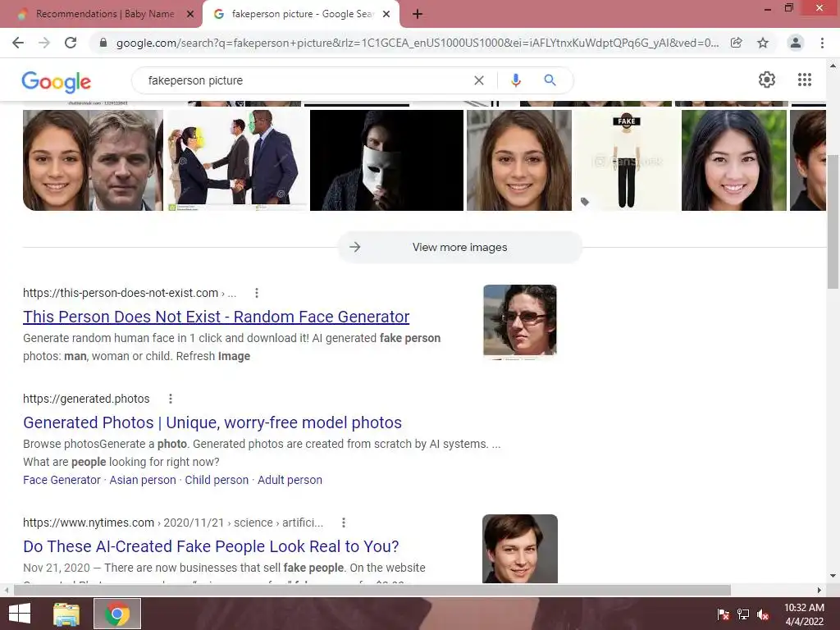840x630 pixels.
Task: Open options for this-person-does-not-exist result
Action: point(257,293)
